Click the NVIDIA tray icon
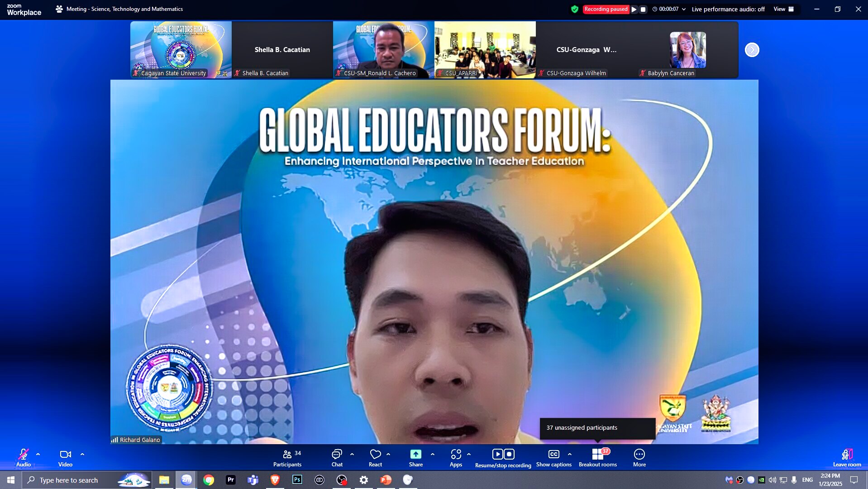The width and height of the screenshot is (868, 489). point(762,480)
